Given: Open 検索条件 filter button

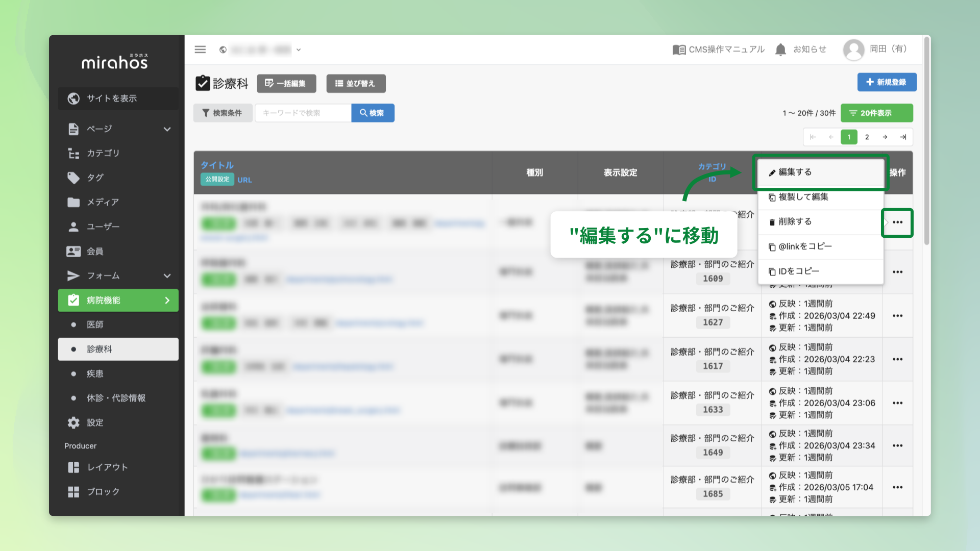Looking at the screenshot, I should [223, 113].
